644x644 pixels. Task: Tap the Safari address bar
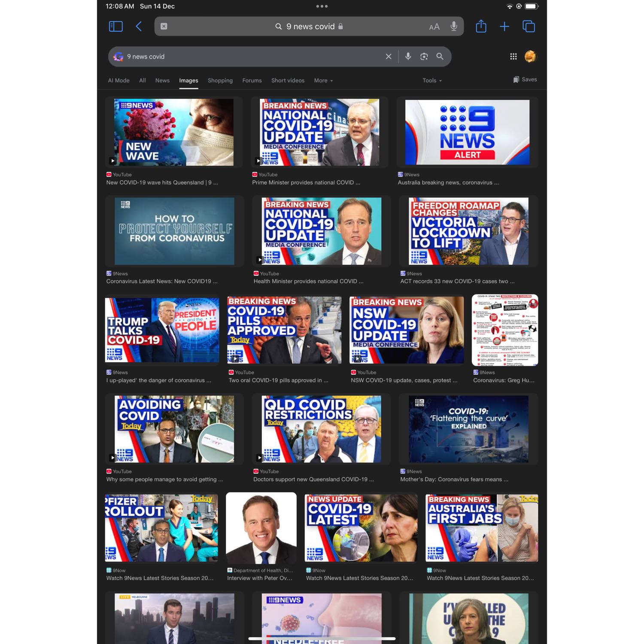[309, 26]
